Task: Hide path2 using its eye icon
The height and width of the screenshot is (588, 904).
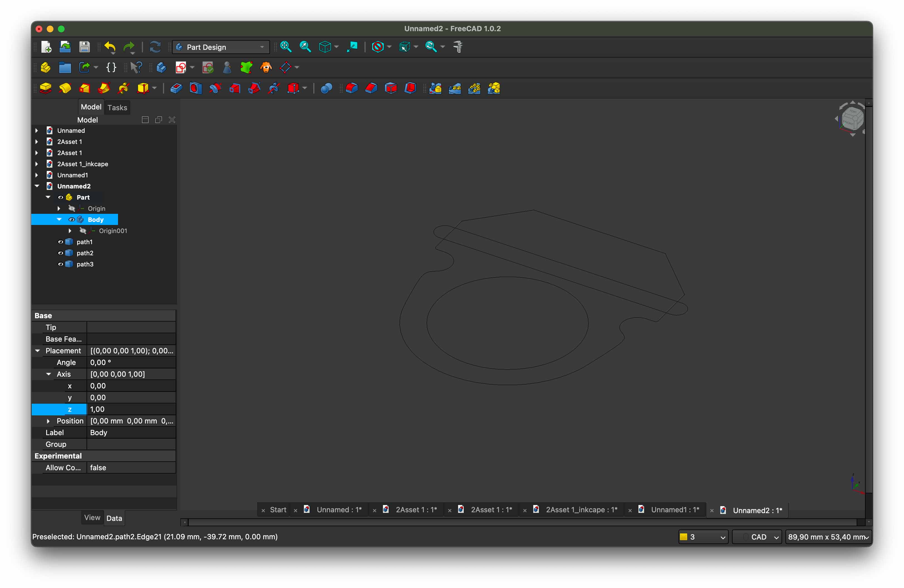Action: (x=60, y=253)
